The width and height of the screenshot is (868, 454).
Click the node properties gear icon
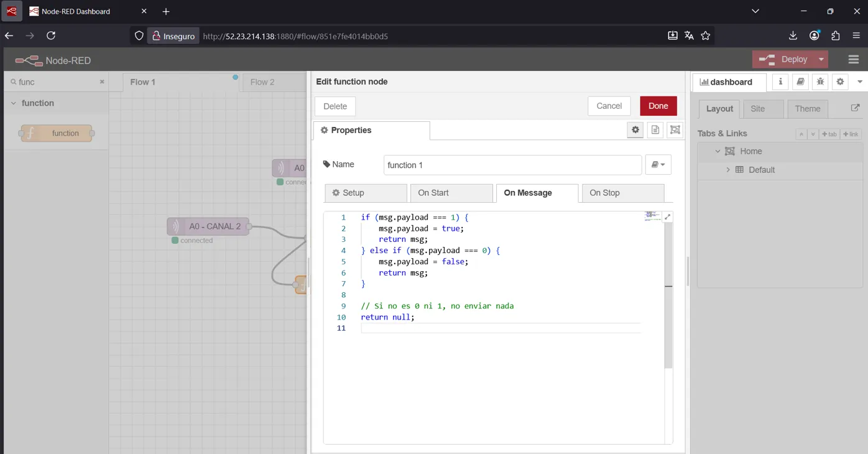pos(635,130)
